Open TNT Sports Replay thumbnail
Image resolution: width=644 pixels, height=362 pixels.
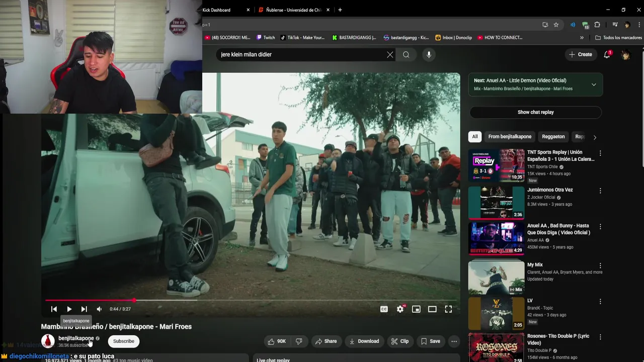coord(496,165)
